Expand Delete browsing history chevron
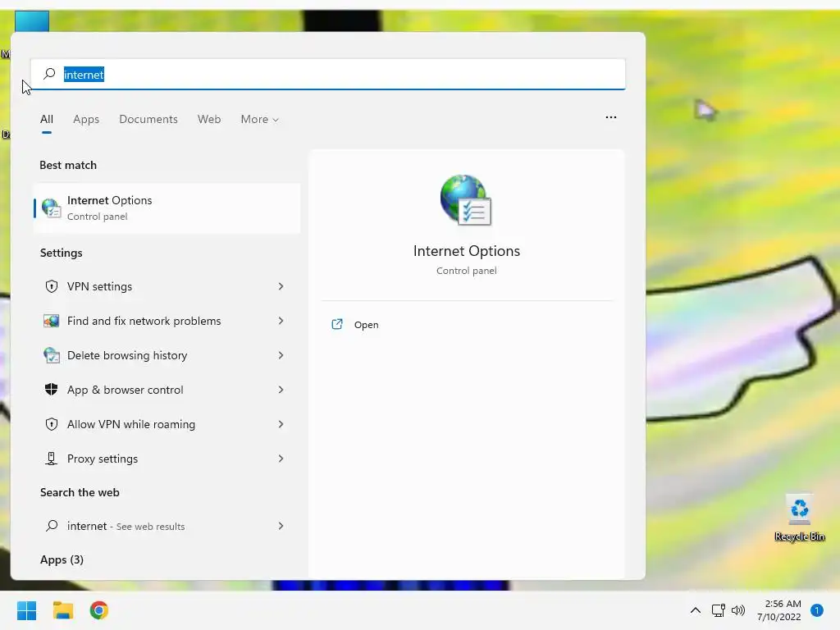The image size is (840, 630). [281, 355]
